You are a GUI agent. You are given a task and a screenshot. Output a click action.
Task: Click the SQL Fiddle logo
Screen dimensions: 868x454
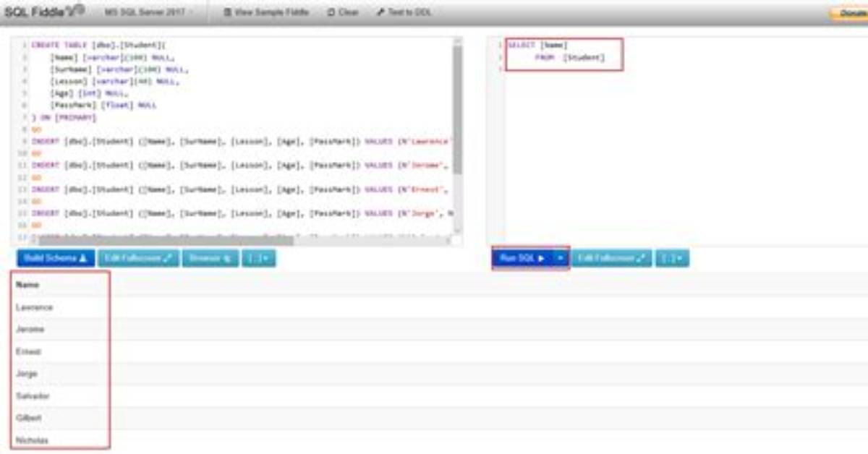point(44,11)
